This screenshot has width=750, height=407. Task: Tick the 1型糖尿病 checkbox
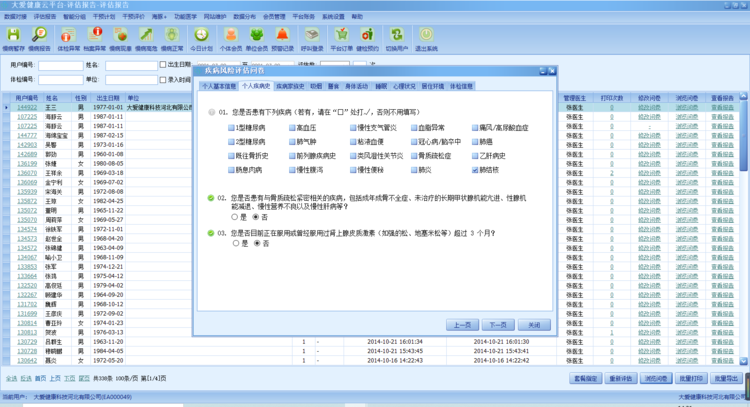pyautogui.click(x=232, y=128)
